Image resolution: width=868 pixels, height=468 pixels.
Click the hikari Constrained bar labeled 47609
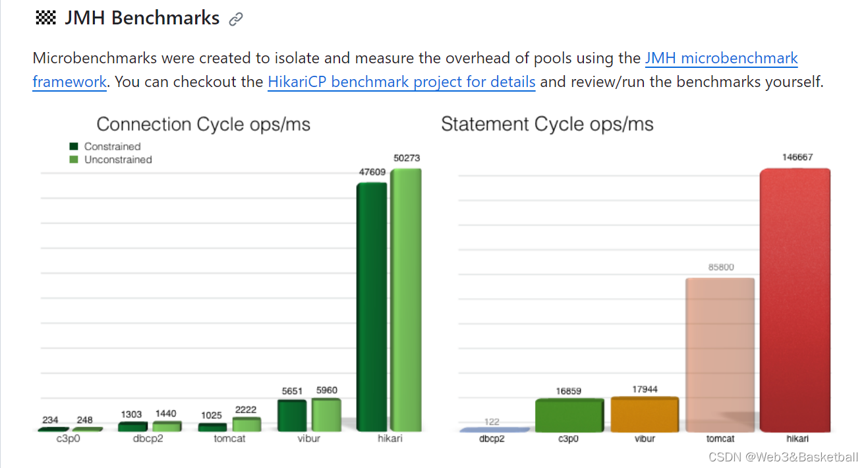click(372, 307)
